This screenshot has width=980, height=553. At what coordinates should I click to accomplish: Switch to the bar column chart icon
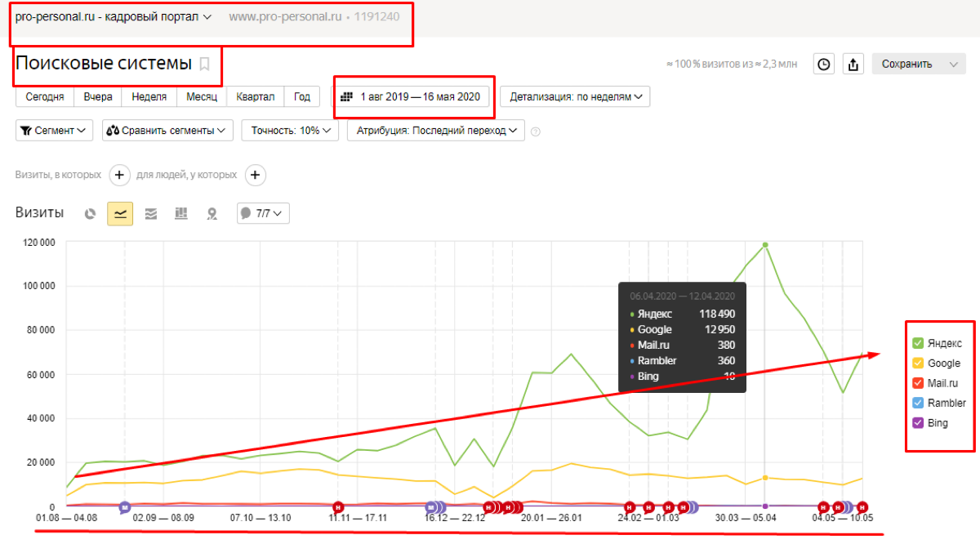pyautogui.click(x=181, y=214)
